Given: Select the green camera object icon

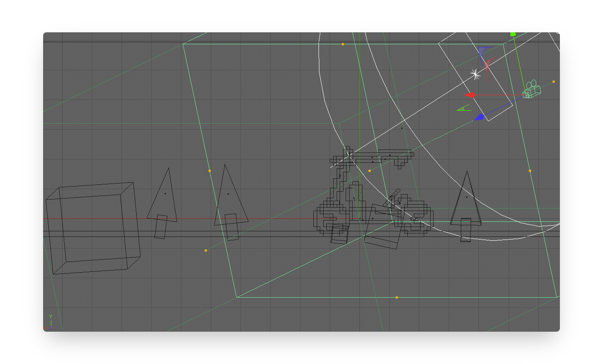Looking at the screenshot, I should coord(531,90).
